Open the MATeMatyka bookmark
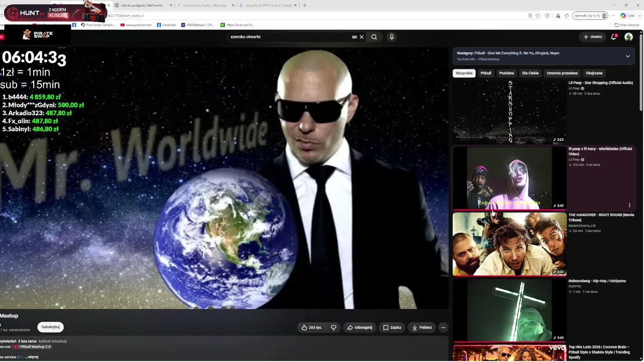The height and width of the screenshot is (362, 644). click(197, 25)
